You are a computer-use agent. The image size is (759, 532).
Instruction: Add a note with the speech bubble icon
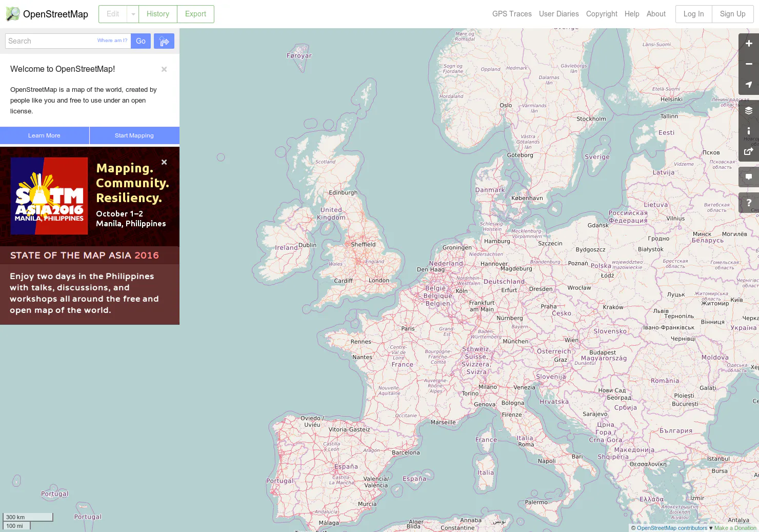[749, 177]
